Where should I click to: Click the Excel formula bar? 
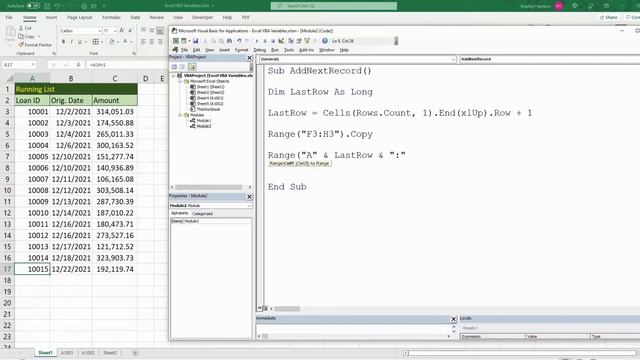127,64
